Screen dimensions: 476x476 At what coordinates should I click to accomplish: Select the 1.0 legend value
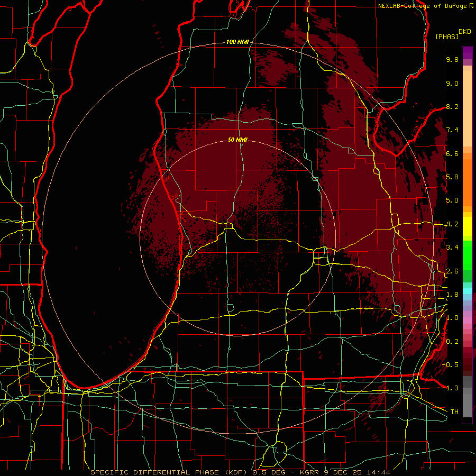[x=452, y=318]
